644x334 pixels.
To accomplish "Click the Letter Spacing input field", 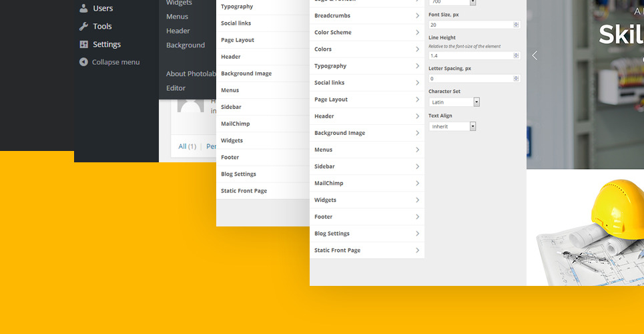I will 470,79.
